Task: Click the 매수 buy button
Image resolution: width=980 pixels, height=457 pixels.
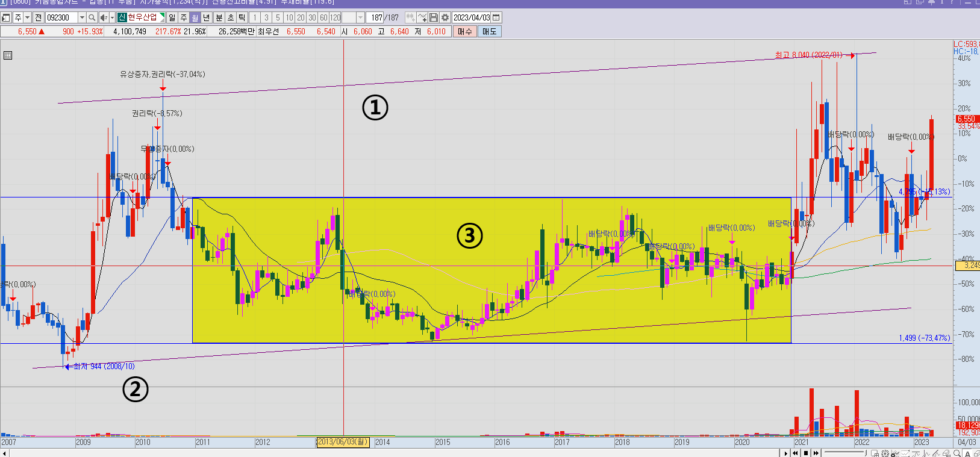Action: [464, 31]
